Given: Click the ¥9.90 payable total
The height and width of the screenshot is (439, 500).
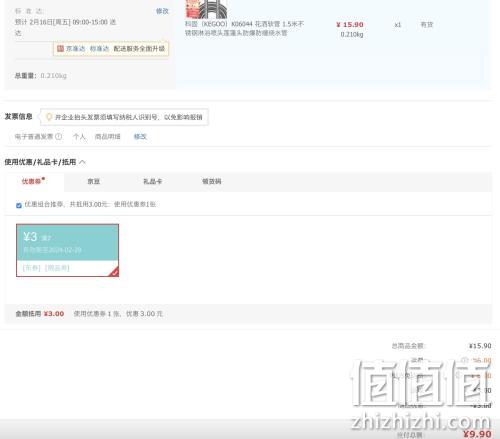Looking at the screenshot, I should coord(477,434).
